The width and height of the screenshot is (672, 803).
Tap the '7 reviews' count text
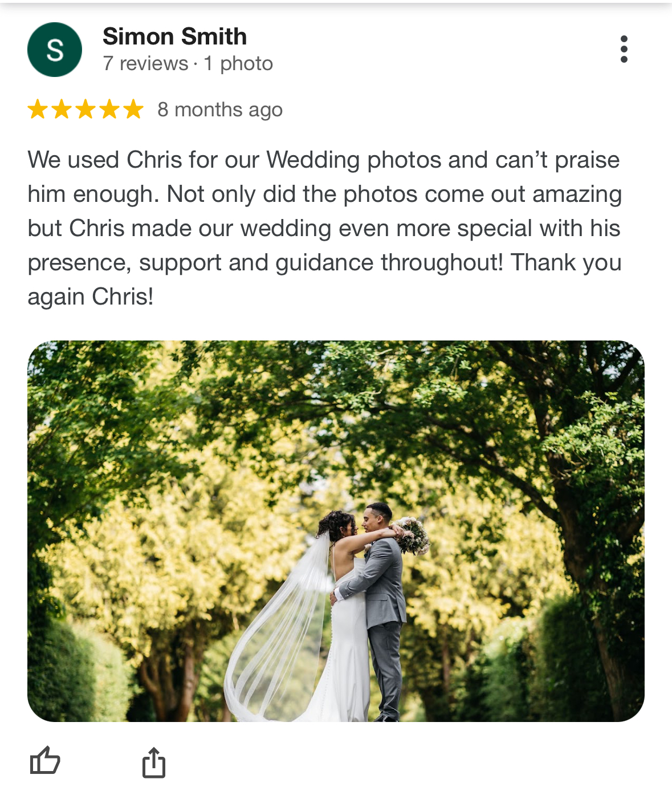tap(145, 63)
